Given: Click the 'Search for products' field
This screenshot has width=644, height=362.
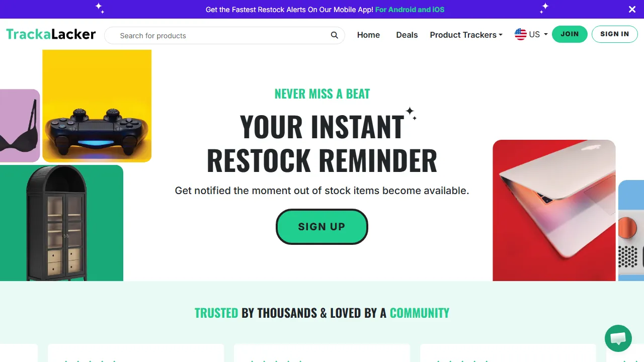Looking at the screenshot, I should click(201, 35).
